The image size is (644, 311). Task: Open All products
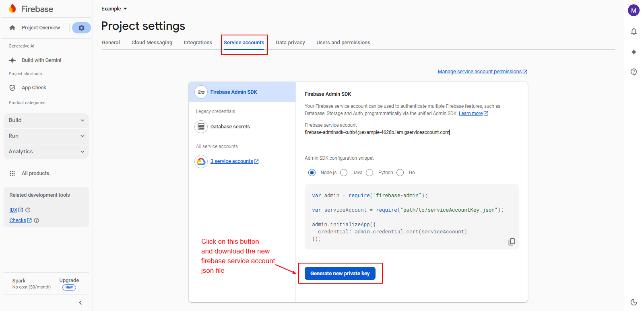click(x=35, y=173)
